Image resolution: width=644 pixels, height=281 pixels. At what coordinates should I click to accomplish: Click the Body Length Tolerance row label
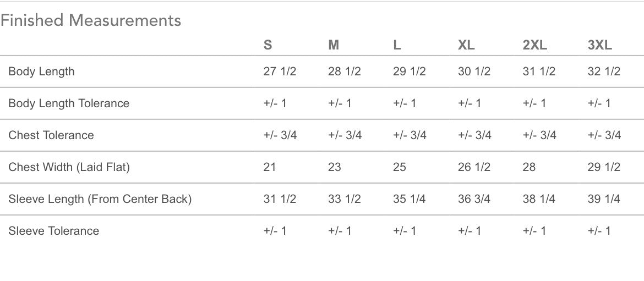[x=69, y=103]
